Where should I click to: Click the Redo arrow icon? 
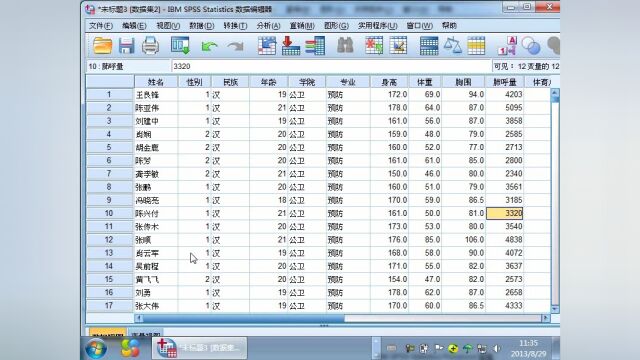pyautogui.click(x=236, y=46)
